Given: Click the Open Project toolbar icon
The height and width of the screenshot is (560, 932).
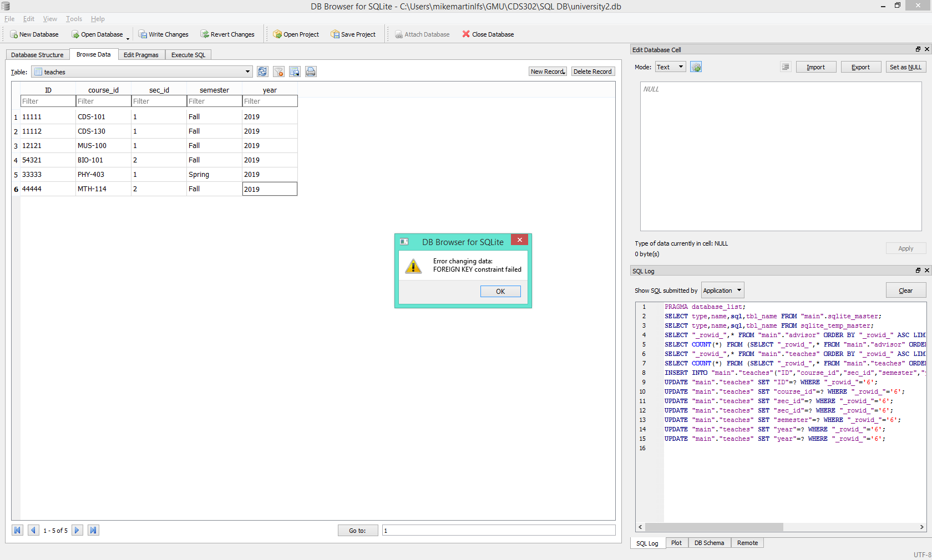Looking at the screenshot, I should pos(277,34).
